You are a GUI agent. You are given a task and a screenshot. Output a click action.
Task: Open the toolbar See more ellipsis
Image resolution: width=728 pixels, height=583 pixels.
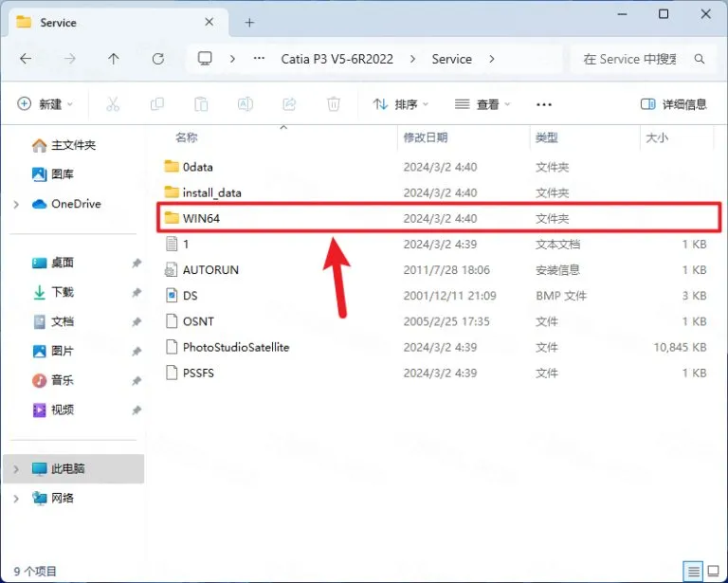(x=544, y=104)
